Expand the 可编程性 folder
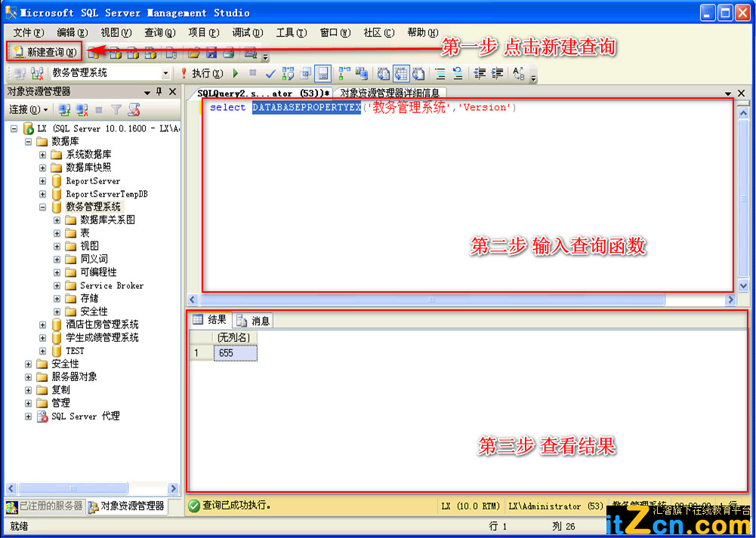 pyautogui.click(x=57, y=272)
